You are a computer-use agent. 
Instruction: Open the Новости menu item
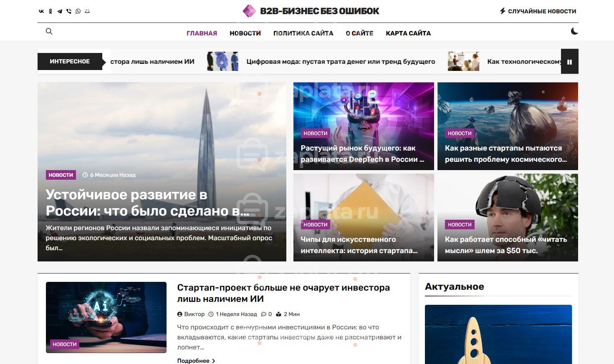point(245,33)
